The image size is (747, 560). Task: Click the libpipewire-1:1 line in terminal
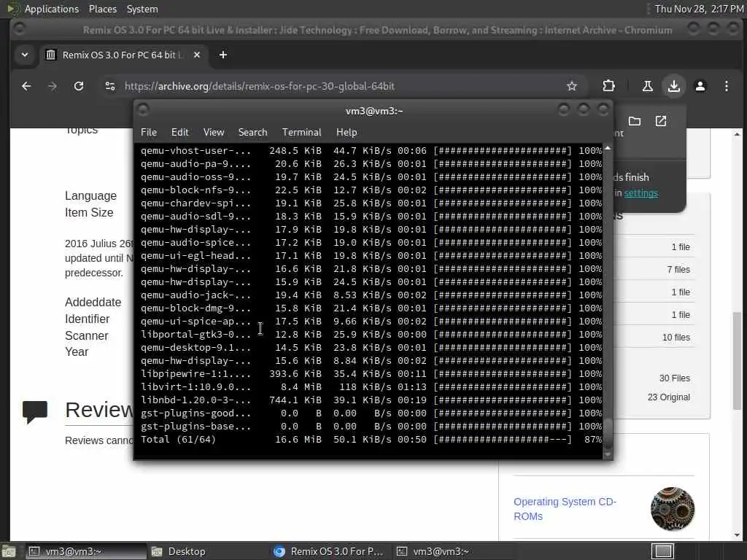(x=371, y=374)
